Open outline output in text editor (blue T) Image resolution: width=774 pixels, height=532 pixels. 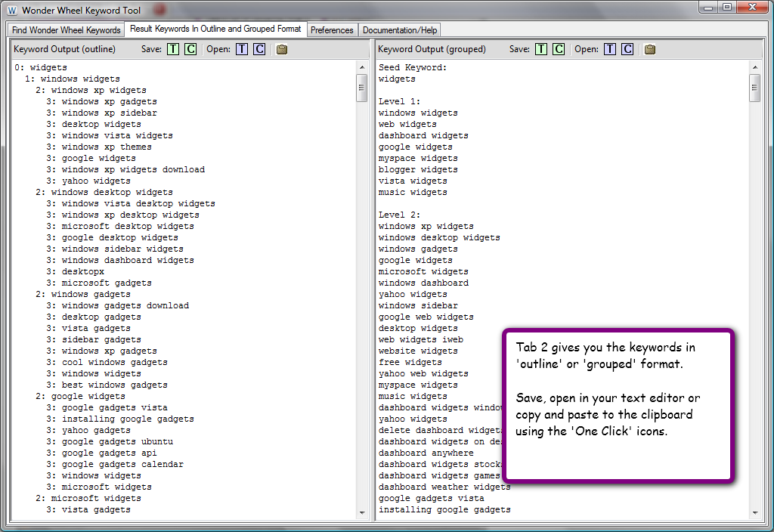pyautogui.click(x=242, y=49)
